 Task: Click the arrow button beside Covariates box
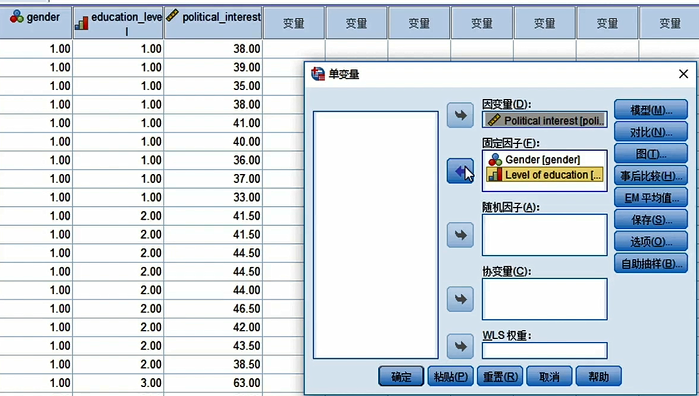coord(460,299)
